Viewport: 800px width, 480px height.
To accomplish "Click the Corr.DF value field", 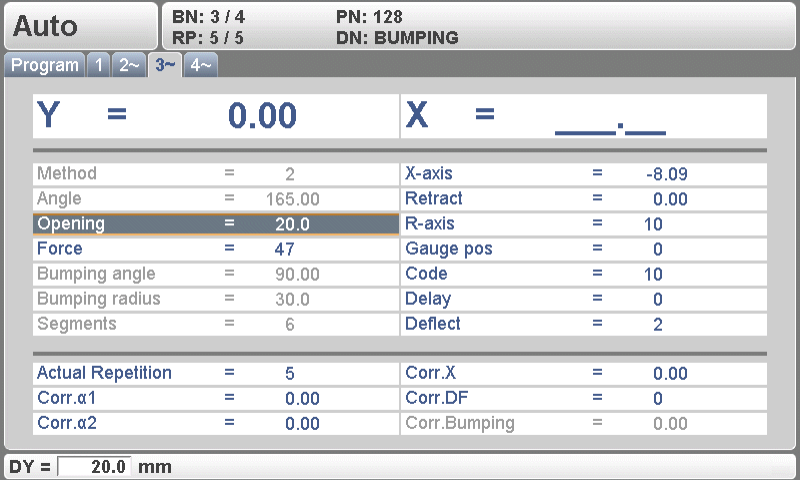I will pyautogui.click(x=657, y=398).
